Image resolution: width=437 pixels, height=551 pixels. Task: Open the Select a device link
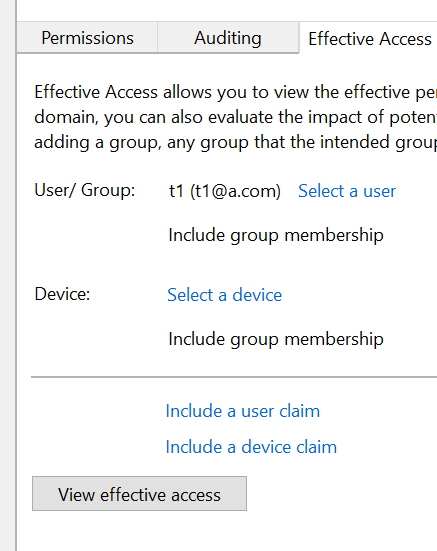pos(224,294)
